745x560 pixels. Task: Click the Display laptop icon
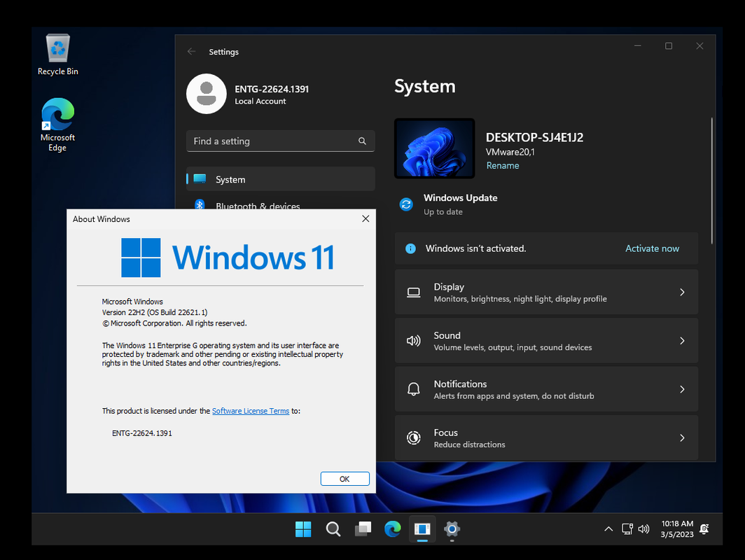pos(414,292)
